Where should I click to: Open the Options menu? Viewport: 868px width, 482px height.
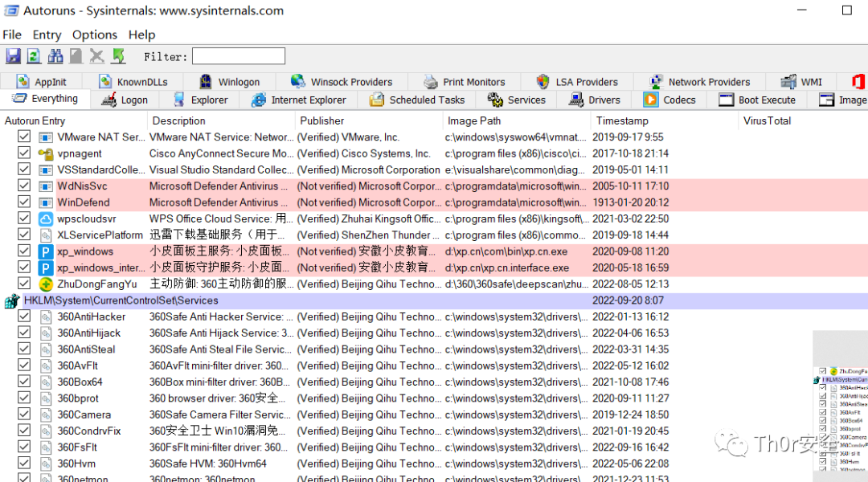point(95,35)
